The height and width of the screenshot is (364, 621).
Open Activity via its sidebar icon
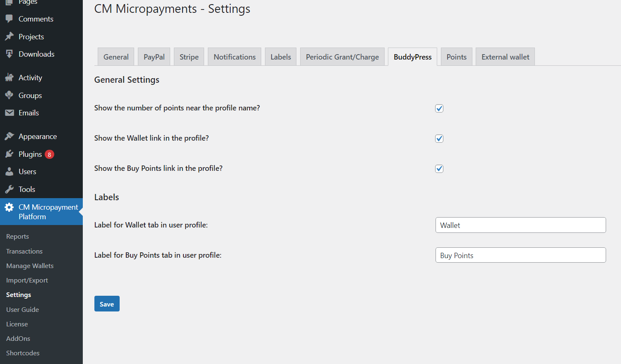coord(9,78)
